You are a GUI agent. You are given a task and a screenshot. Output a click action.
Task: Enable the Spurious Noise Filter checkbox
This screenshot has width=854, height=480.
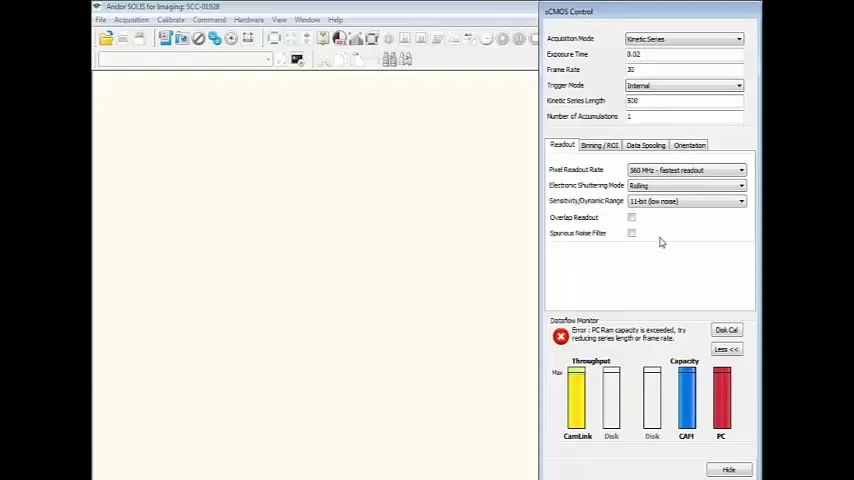click(x=631, y=233)
